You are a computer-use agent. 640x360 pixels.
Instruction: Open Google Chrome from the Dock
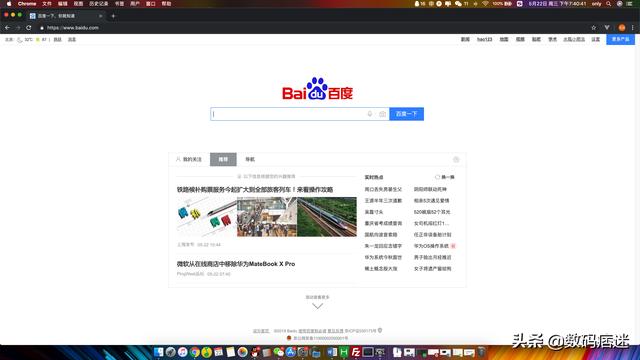pyautogui.click(x=195, y=352)
